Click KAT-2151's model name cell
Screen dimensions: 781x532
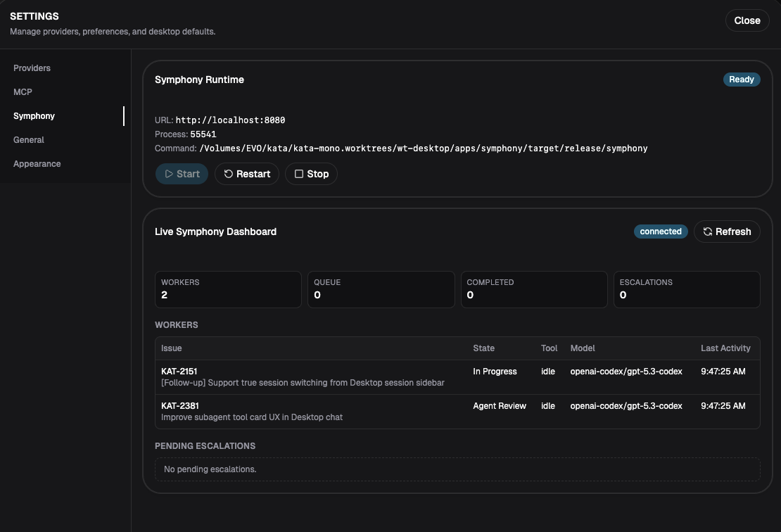626,372
